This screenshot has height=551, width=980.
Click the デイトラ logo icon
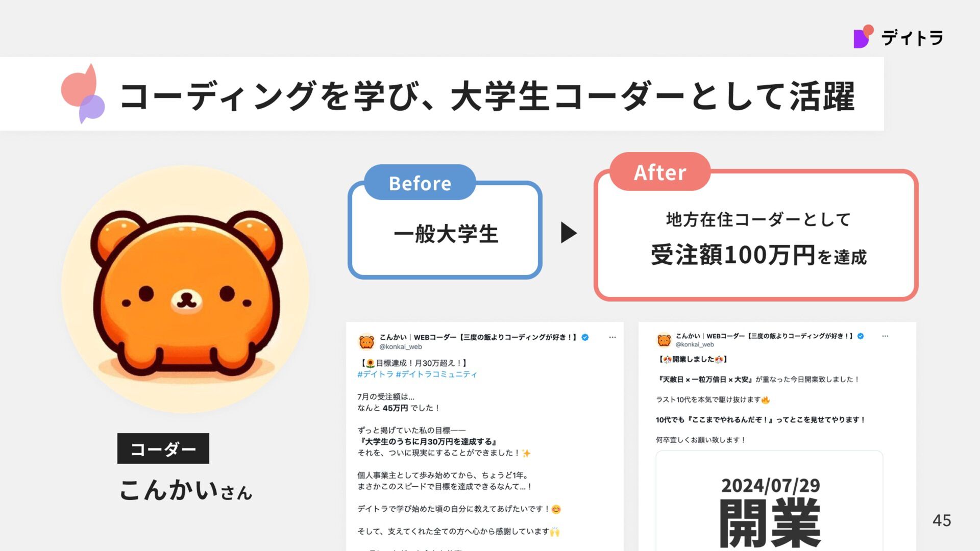coord(864,37)
